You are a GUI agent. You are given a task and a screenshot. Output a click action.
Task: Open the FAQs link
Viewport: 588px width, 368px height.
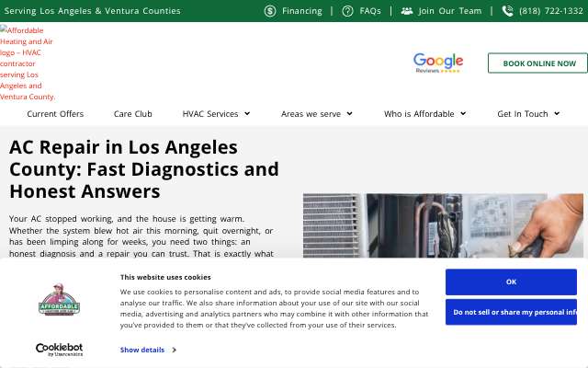(370, 11)
